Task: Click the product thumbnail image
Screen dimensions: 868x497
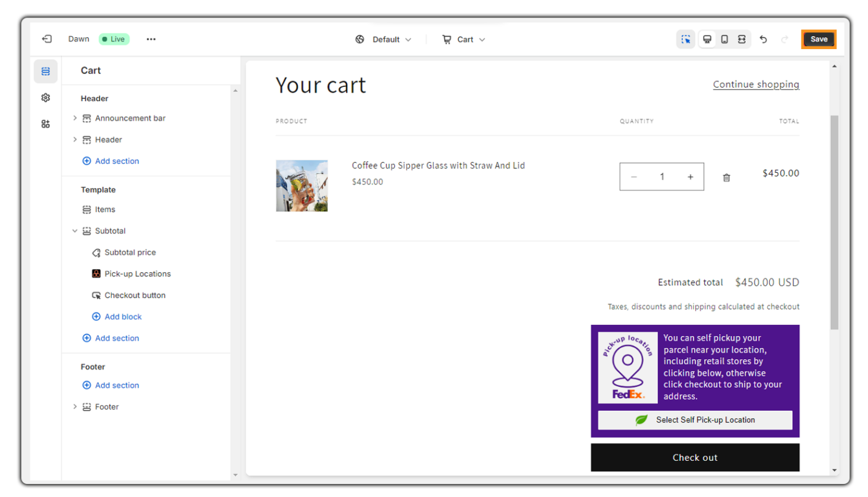Action: (x=302, y=186)
